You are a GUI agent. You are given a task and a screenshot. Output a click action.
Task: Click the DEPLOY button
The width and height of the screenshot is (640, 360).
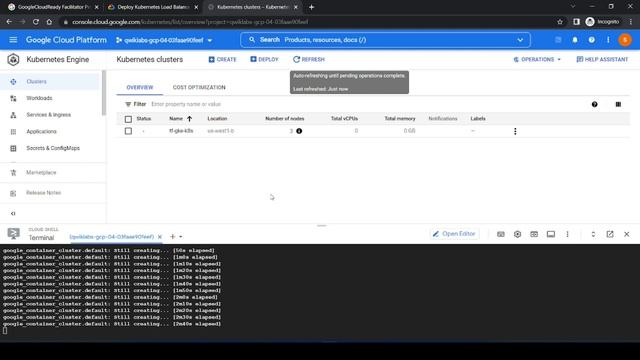(264, 60)
